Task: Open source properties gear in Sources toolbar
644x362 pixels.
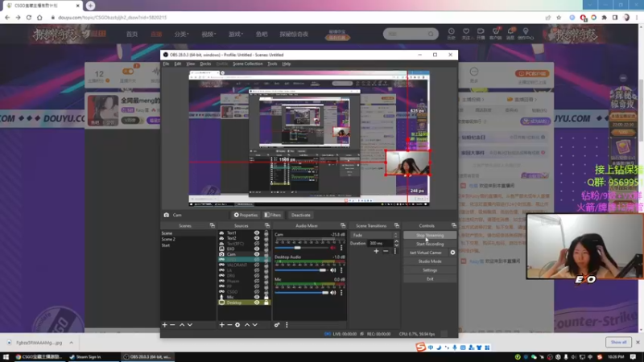Action: tap(237, 325)
